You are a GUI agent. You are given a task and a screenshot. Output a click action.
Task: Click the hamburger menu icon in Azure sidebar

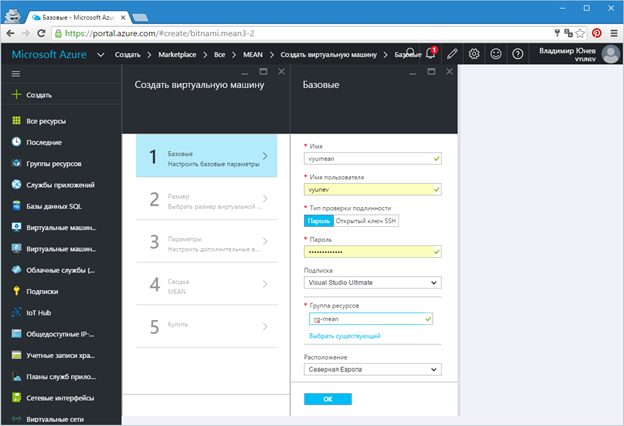point(16,74)
